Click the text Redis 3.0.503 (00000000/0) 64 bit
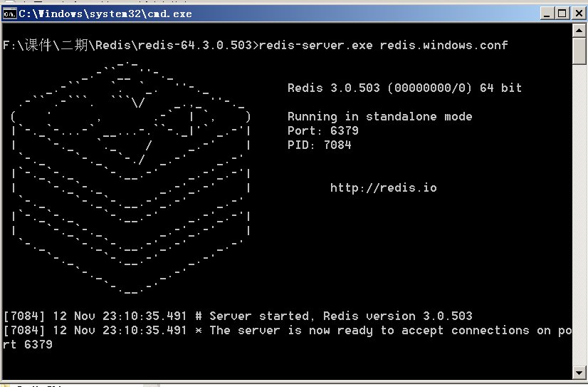The width and height of the screenshot is (588, 387). 404,88
